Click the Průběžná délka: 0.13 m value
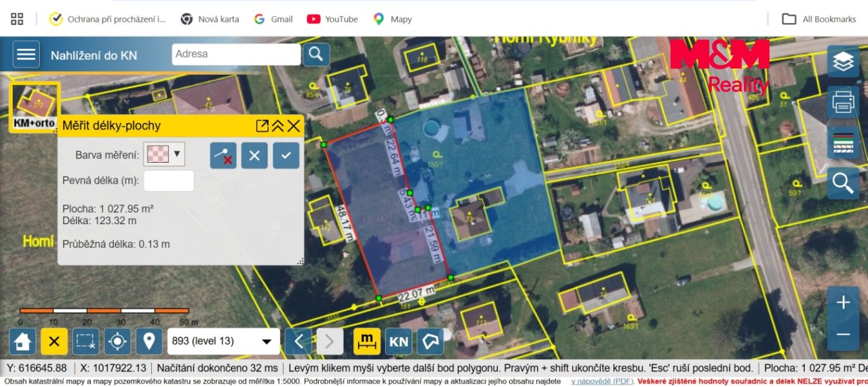868x387 pixels. [116, 244]
